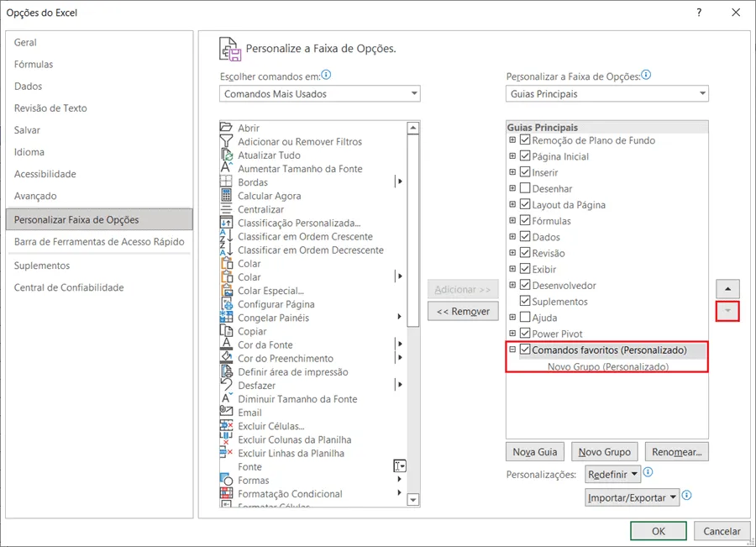Click the command list scrollbar down arrow
This screenshot has width=756, height=547.
412,500
